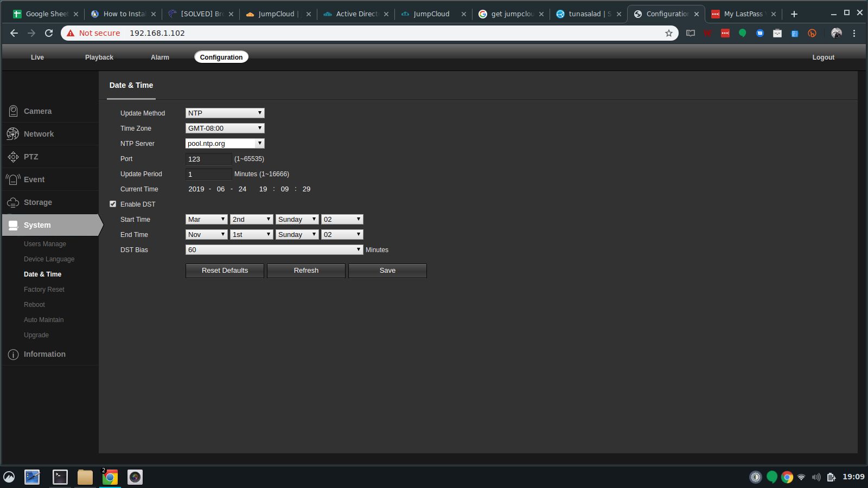Click the Information circle icon
868x488 pixels.
(13, 355)
